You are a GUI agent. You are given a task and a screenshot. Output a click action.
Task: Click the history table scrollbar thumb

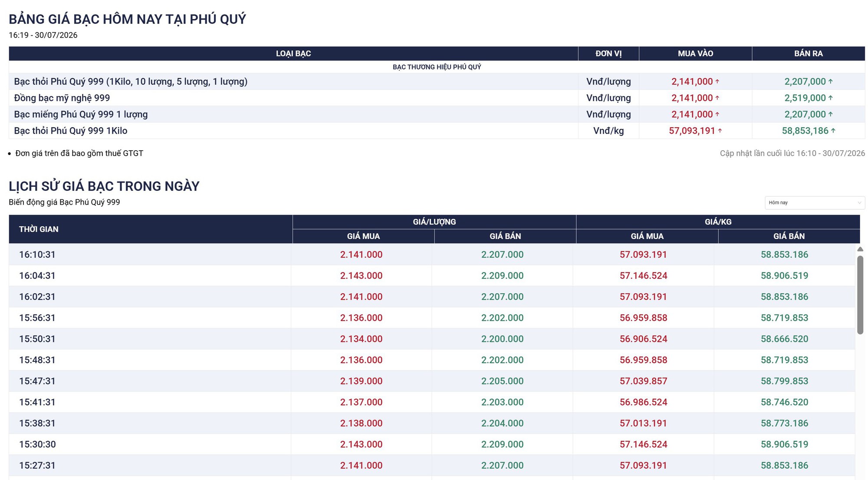pos(860,295)
